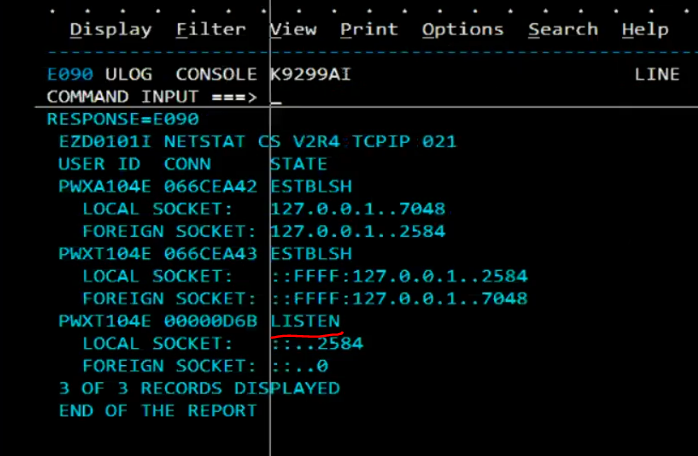The height and width of the screenshot is (456, 698).
Task: Click connection ID 066CEA43
Action: pos(211,254)
